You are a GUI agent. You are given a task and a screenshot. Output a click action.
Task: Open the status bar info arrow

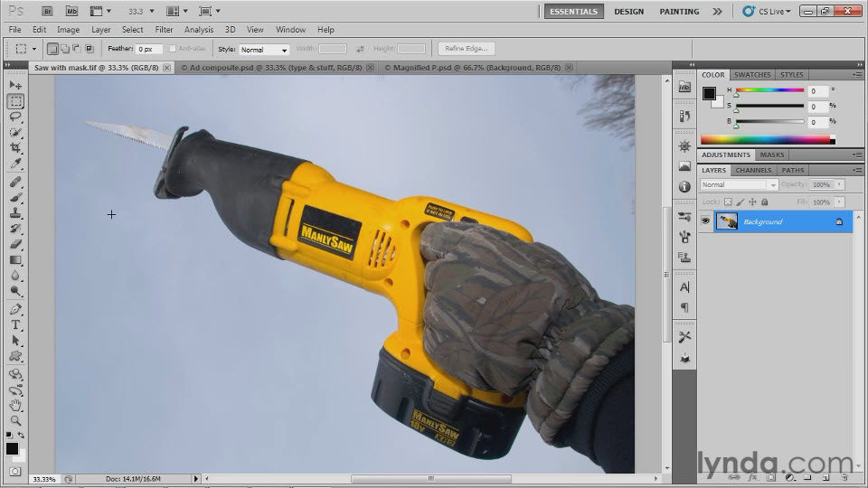(x=195, y=479)
